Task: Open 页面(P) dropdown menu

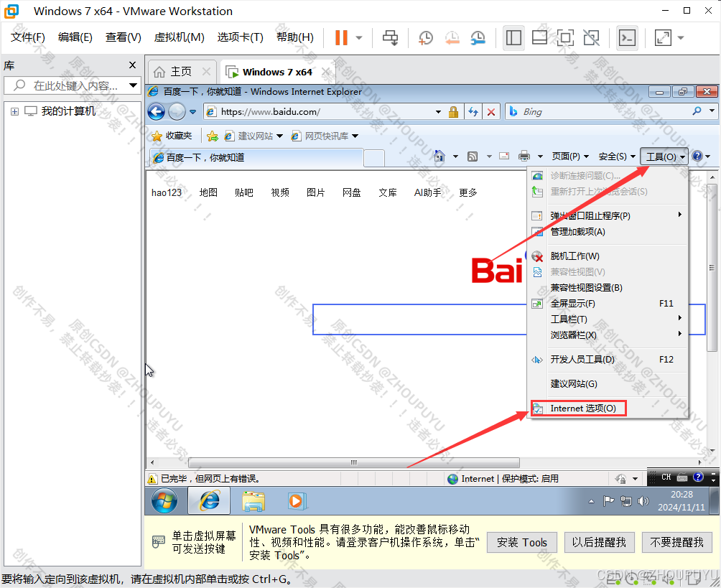Action: pyautogui.click(x=570, y=157)
